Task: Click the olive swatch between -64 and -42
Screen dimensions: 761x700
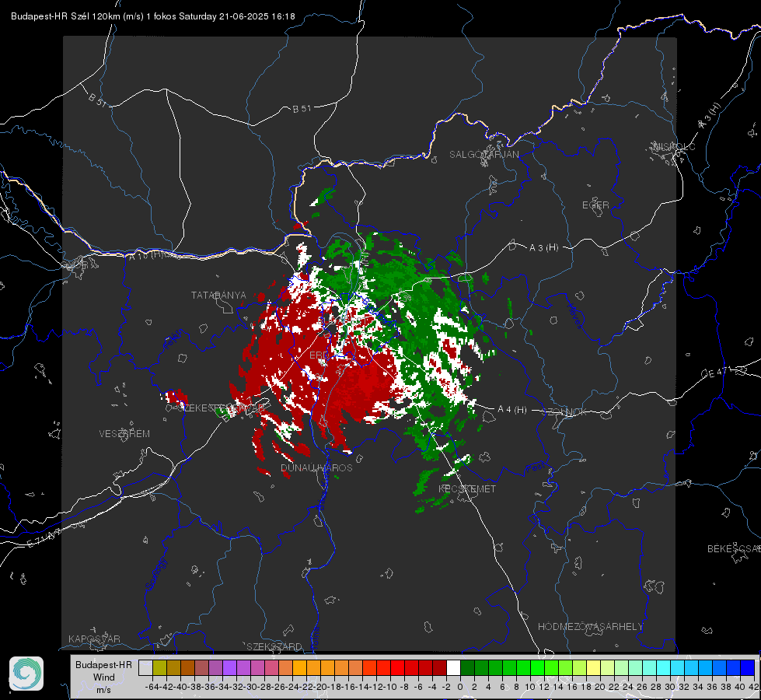Action: tap(159, 667)
